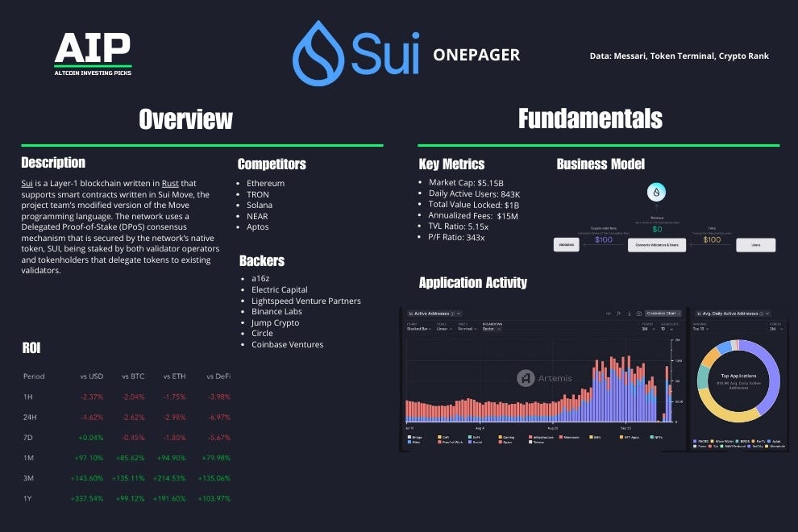Open the 1D aggregate dropdown
This screenshot has height=532, width=798.
[667, 329]
